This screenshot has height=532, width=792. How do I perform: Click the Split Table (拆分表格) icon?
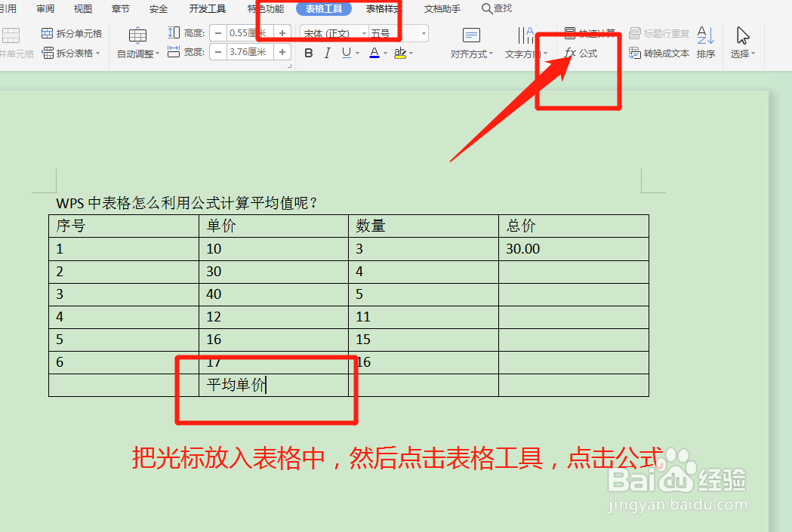coord(48,53)
